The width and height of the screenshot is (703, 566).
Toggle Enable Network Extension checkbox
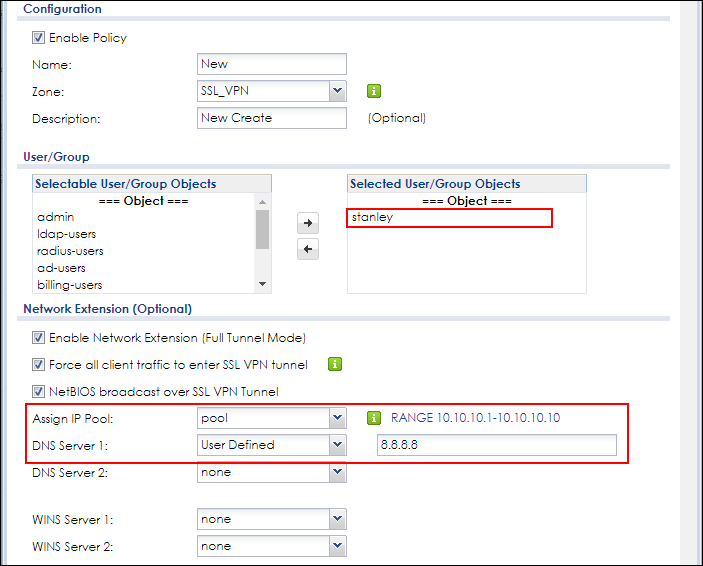pos(38,338)
